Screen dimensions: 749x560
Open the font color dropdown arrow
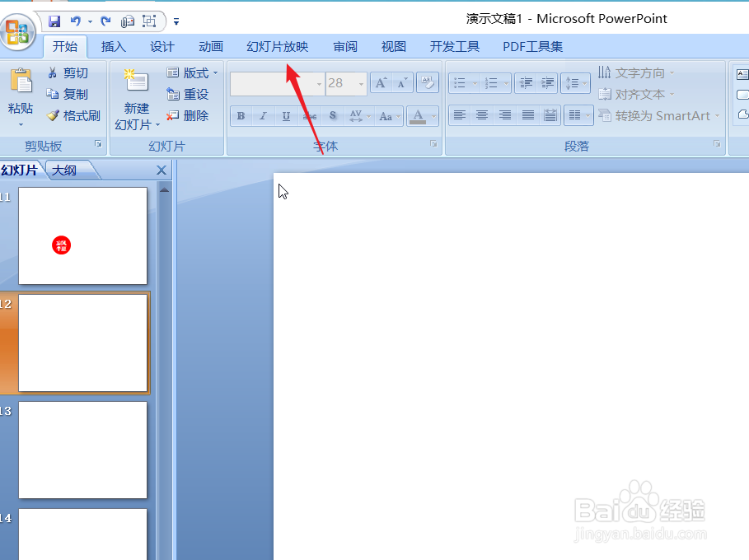point(433,116)
